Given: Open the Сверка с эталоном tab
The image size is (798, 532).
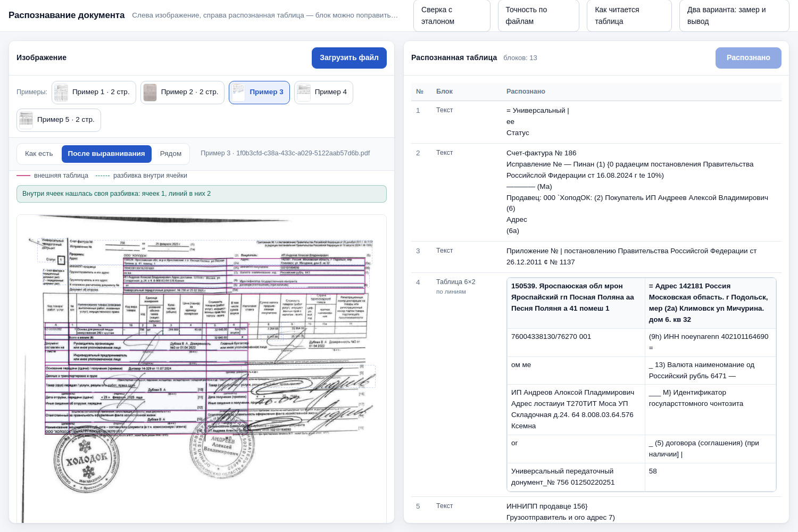Looking at the screenshot, I should click(x=452, y=15).
